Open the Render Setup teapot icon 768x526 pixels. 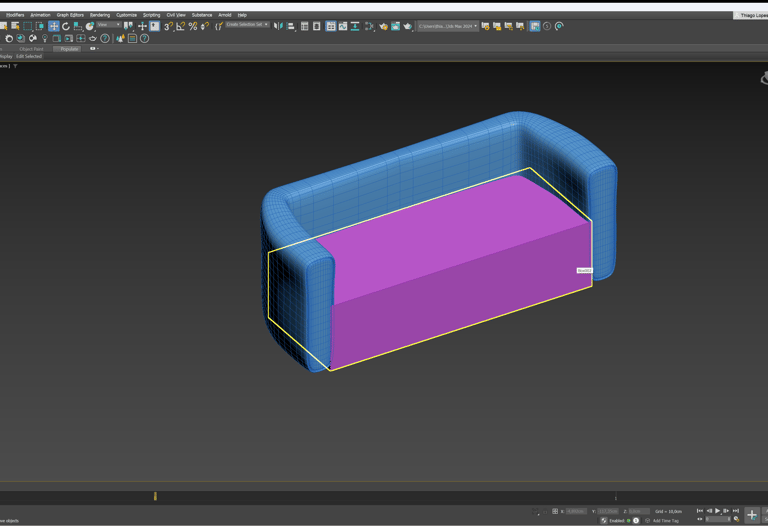[383, 27]
